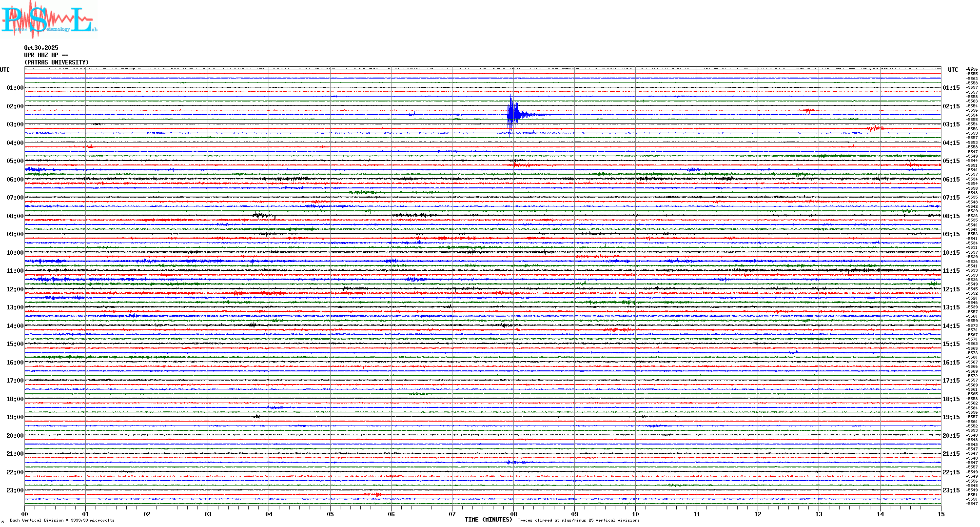Click the Each Vertical Division scale note
This screenshot has width=980, height=527.
point(62,520)
